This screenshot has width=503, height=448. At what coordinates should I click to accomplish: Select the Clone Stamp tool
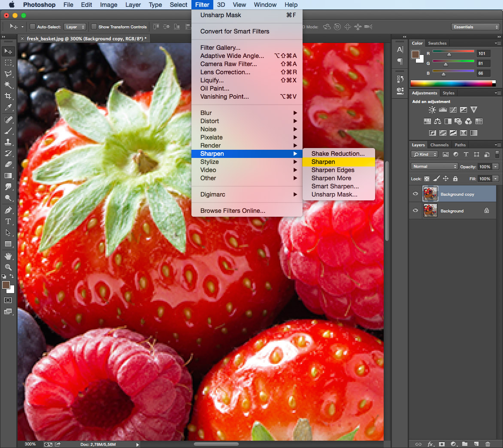pos(8,142)
